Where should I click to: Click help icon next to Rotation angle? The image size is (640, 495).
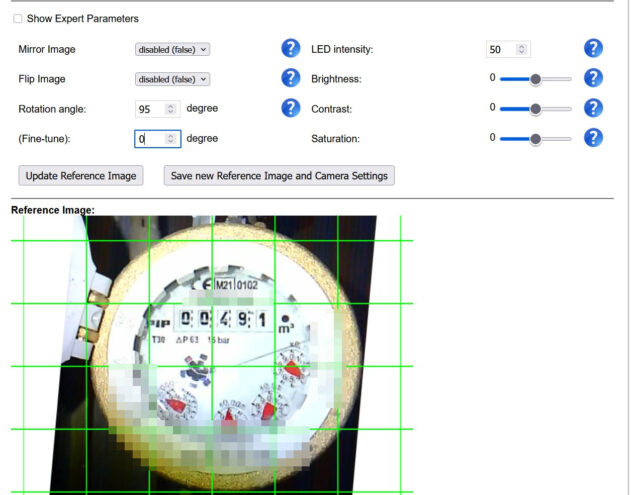click(x=291, y=108)
